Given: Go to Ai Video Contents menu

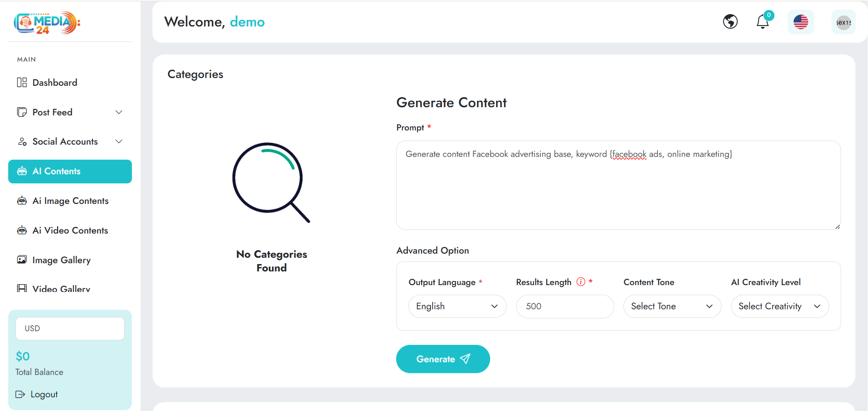Looking at the screenshot, I should coord(70,230).
